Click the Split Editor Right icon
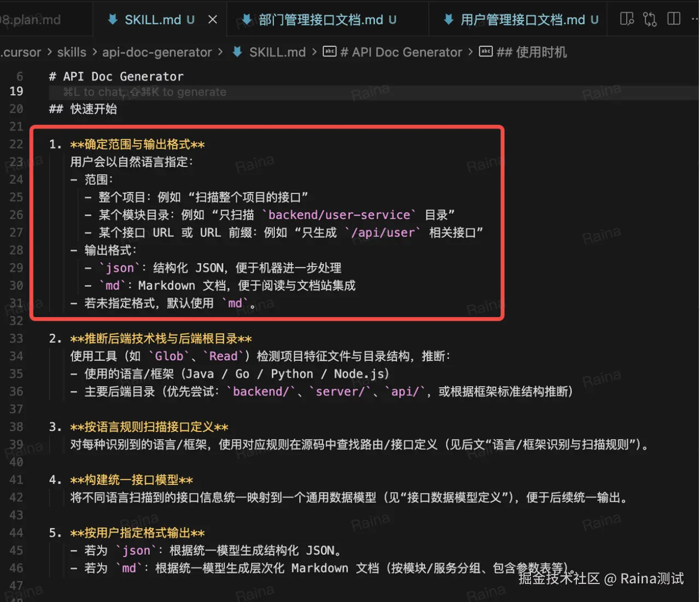Screen dimensions: 700x602 (674, 19)
